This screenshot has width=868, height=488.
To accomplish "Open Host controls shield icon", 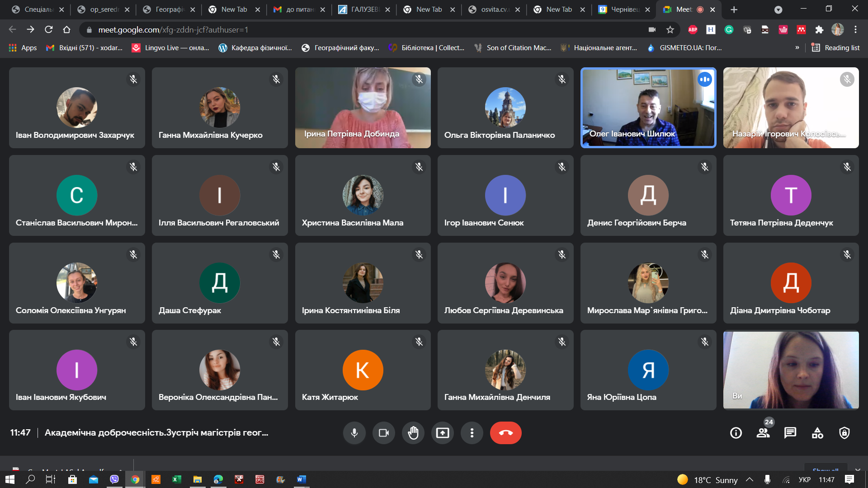I will coord(844,433).
